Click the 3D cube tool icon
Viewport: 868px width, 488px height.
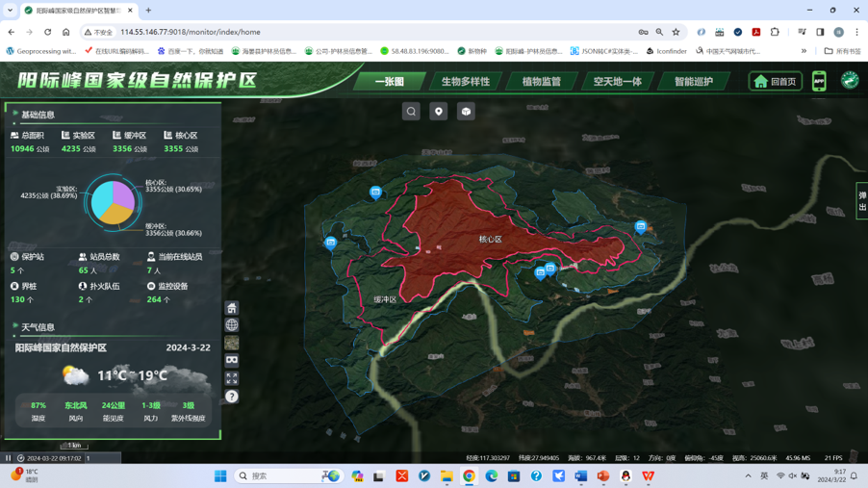pyautogui.click(x=466, y=112)
